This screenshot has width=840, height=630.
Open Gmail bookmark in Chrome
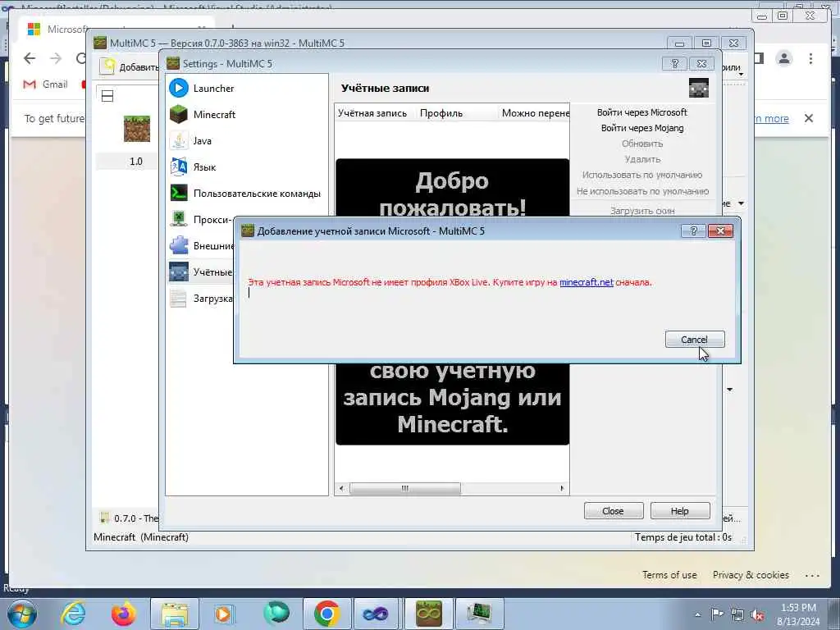coord(46,84)
